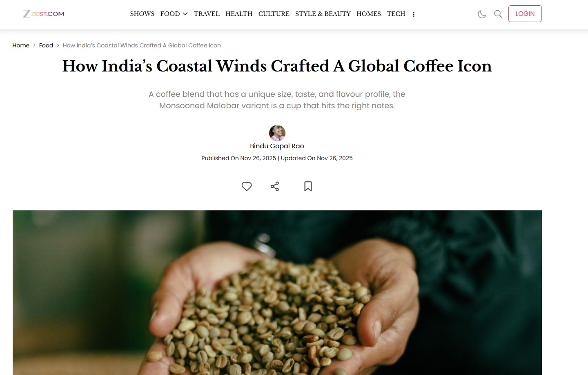588x375 pixels.
Task: Like the article with heart icon
Action: click(247, 186)
